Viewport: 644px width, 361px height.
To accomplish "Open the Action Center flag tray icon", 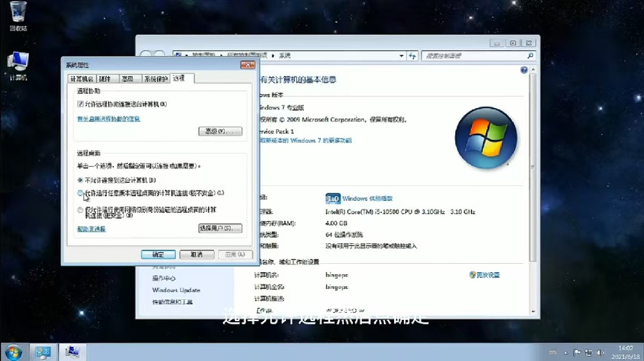I will pos(576,353).
